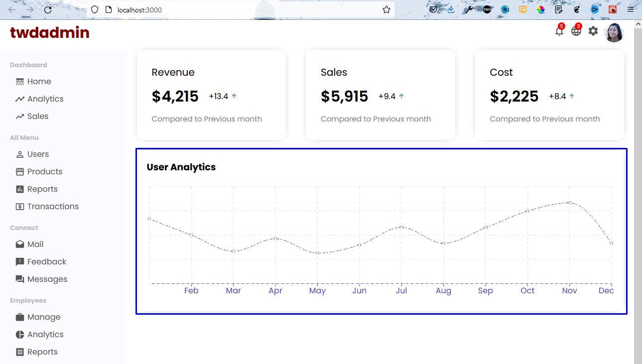Click the User Analytics chart title

[x=181, y=167]
